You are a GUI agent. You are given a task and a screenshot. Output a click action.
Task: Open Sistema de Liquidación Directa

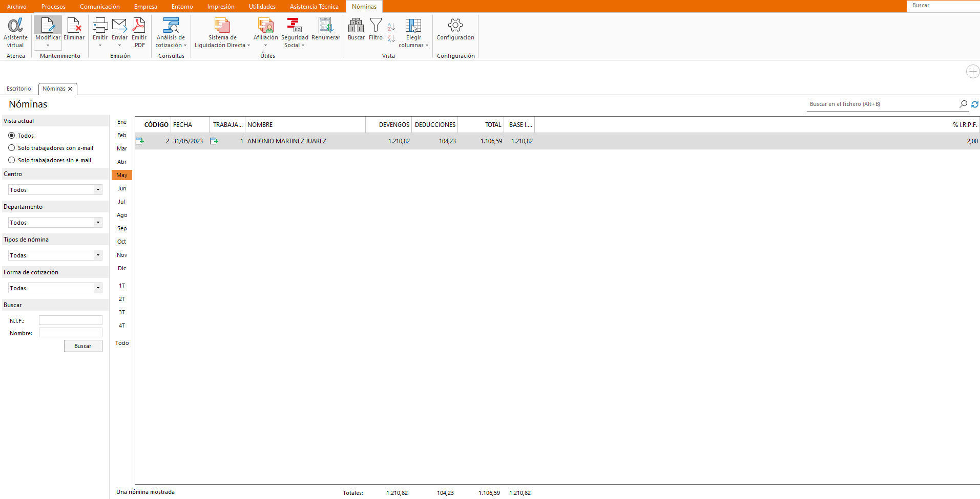tap(222, 25)
